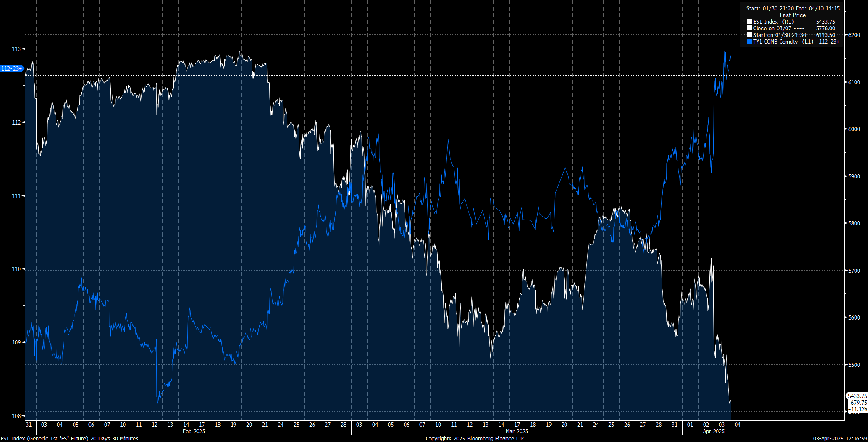
Task: Click the Start/End date range text in legend
Action: (x=793, y=8)
